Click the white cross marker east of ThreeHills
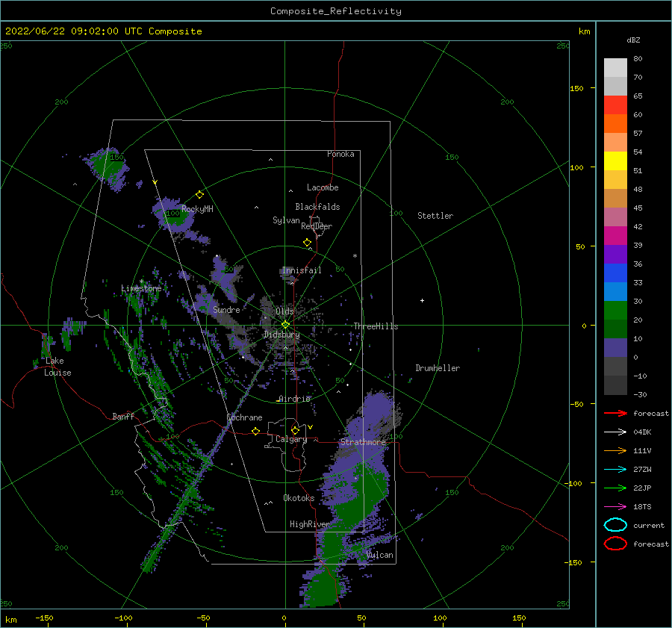The height and width of the screenshot is (628, 672). coord(422,300)
